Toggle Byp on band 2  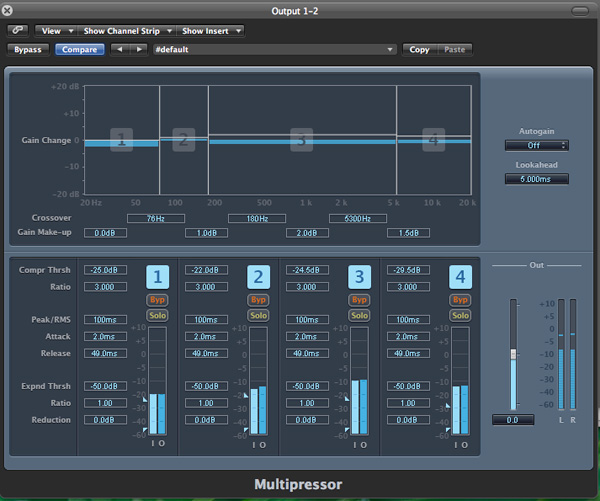(259, 300)
